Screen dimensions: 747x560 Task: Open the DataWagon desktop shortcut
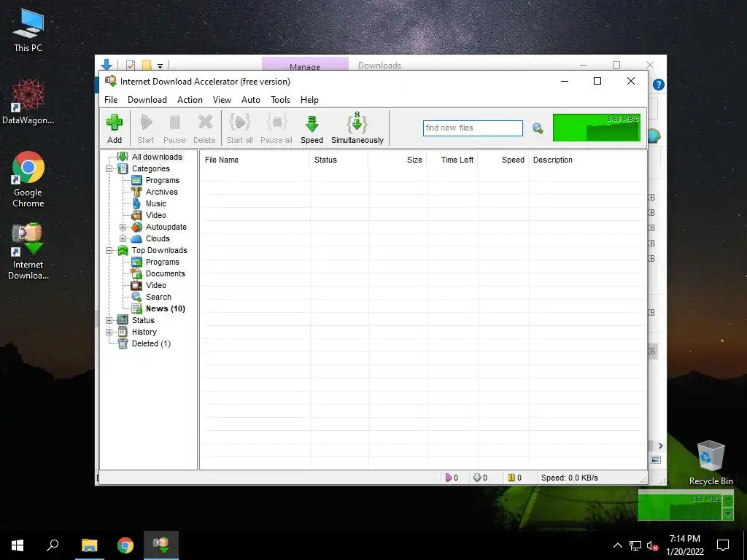tap(28, 102)
